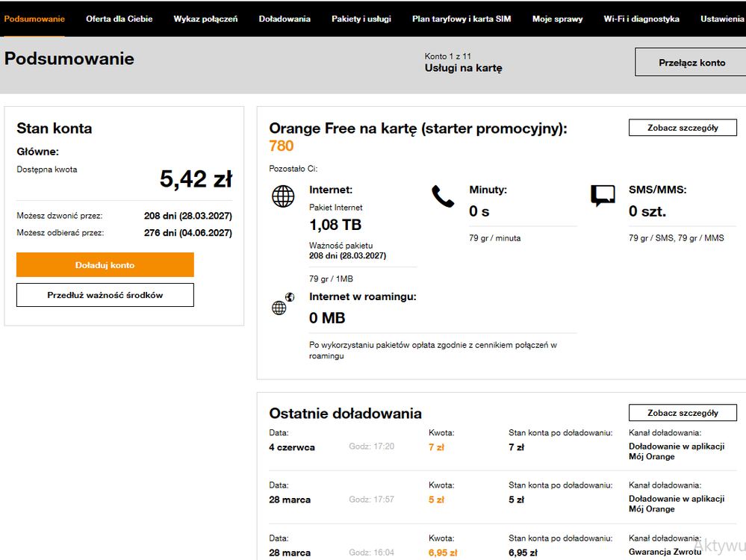Click the Godz: 17:20 time
Viewport: 746px width, 560px height.
tap(372, 447)
